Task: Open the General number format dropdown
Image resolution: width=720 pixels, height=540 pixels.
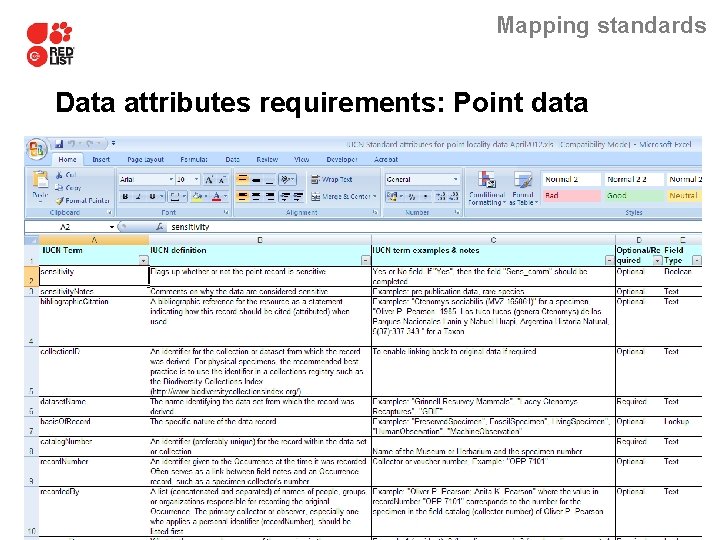Action: (x=455, y=180)
